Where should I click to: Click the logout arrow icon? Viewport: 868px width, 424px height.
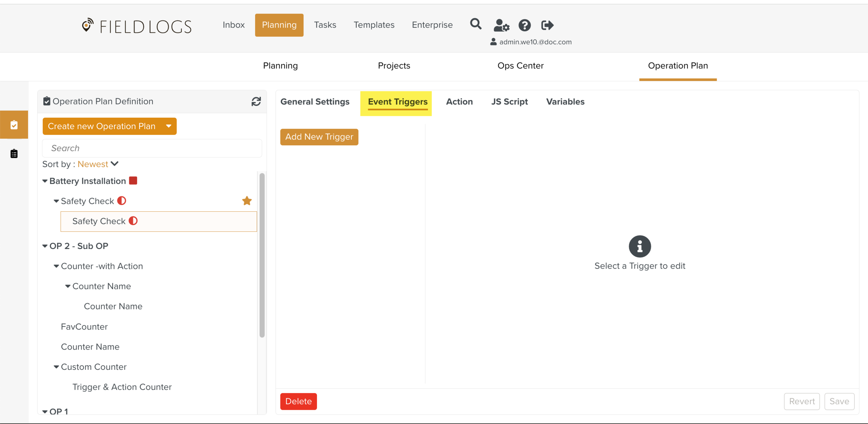click(547, 25)
